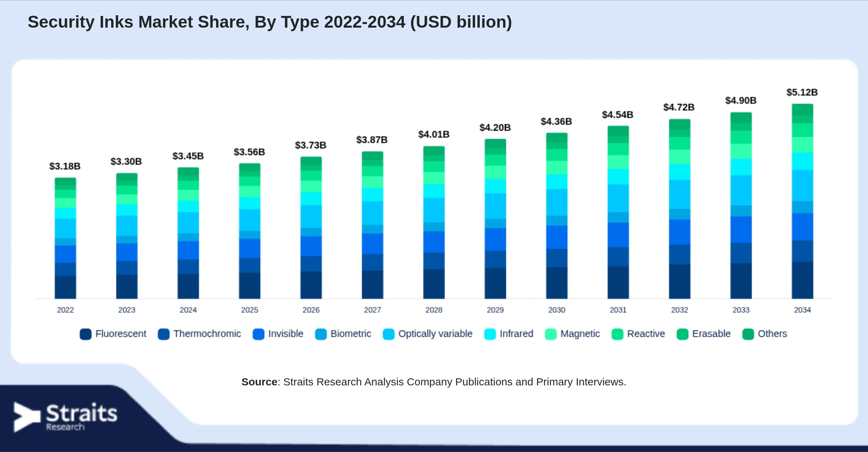Click the $3.30B value label
This screenshot has height=452, width=868.
(126, 162)
